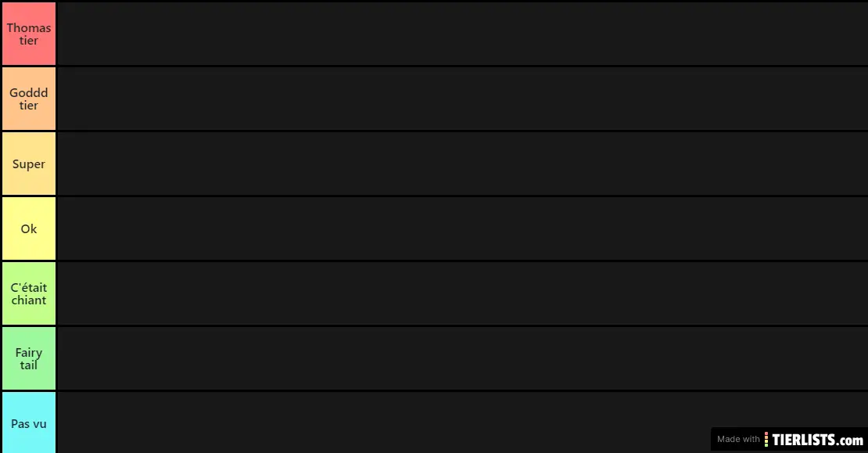
Task: Click the empty Fairy tail row area
Action: pyautogui.click(x=462, y=358)
